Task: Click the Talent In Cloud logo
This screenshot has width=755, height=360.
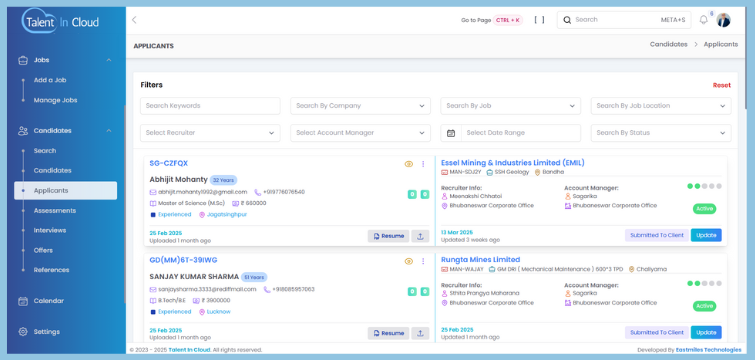Action: click(x=61, y=21)
